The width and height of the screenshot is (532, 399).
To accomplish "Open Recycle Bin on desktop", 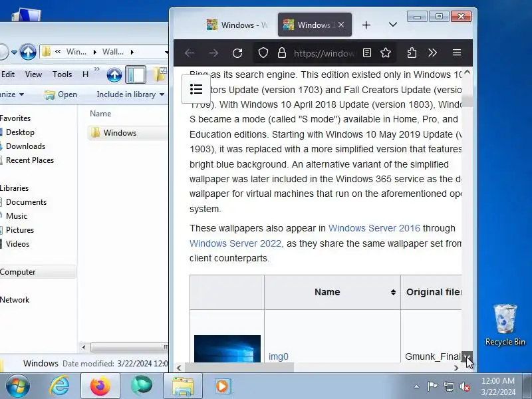I will pos(505,325).
